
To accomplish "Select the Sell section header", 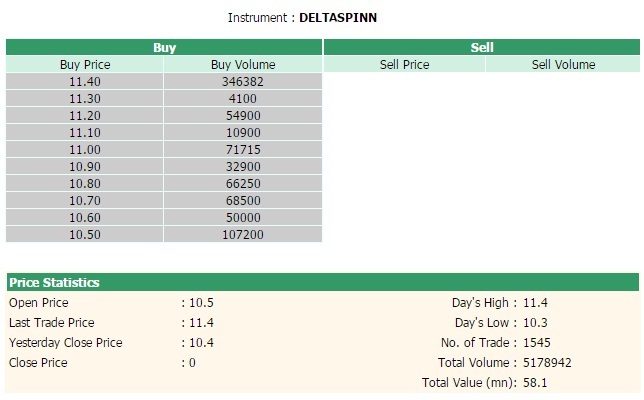I will pyautogui.click(x=481, y=47).
